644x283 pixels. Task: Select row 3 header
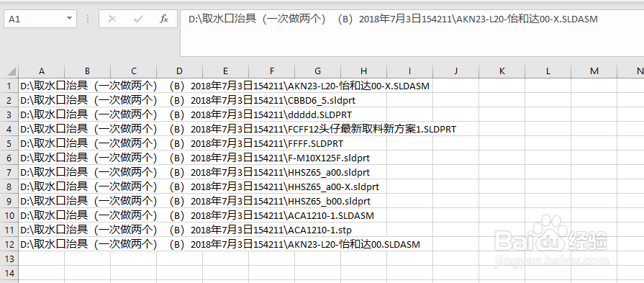(9, 115)
